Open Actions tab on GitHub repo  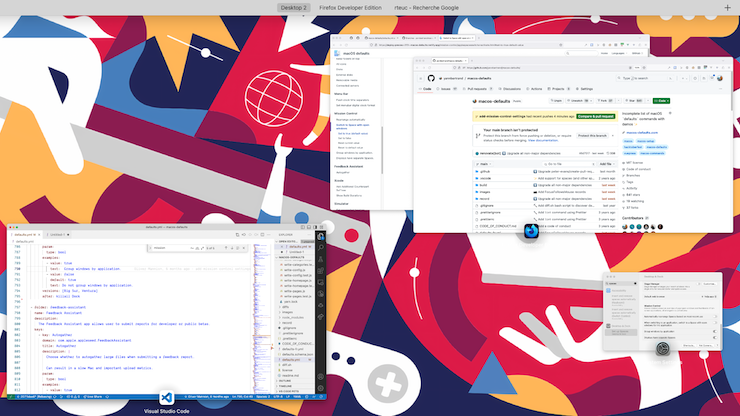[x=534, y=89]
